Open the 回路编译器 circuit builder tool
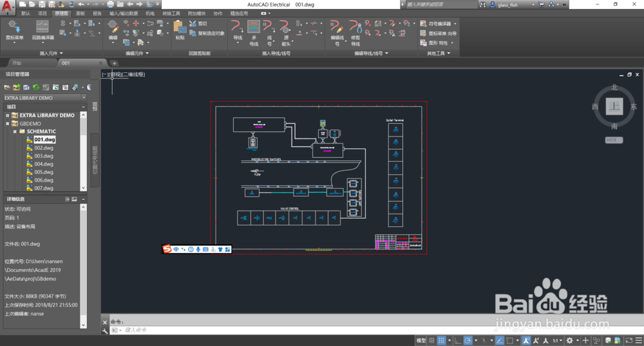 (43, 30)
